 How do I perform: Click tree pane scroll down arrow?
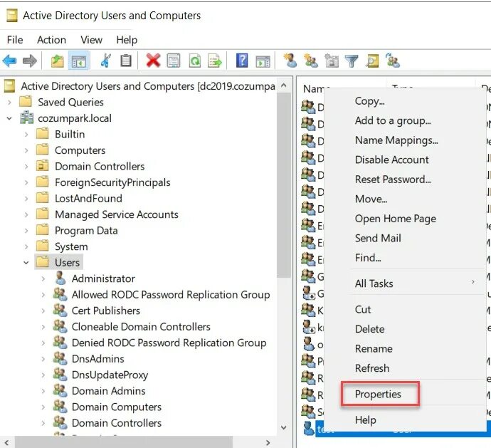point(284,427)
